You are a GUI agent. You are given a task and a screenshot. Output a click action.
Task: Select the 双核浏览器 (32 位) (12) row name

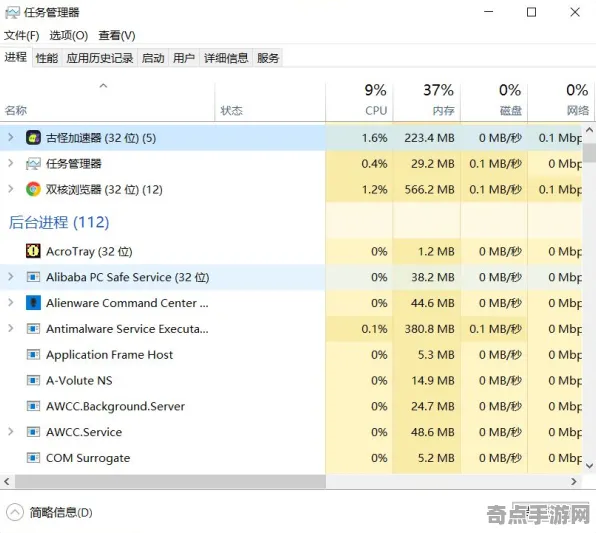click(104, 189)
